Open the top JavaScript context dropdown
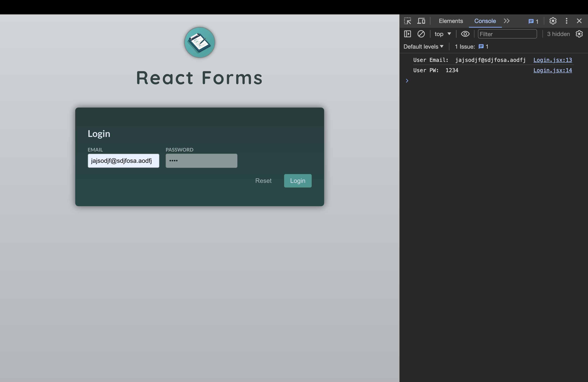Screen dimensions: 588x382 click(x=443, y=34)
